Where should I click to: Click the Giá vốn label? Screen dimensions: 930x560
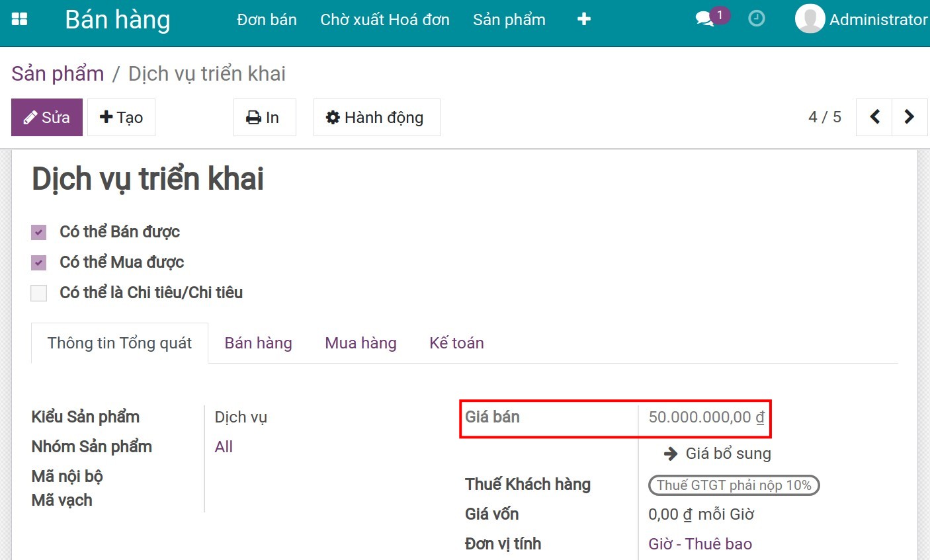click(x=491, y=514)
